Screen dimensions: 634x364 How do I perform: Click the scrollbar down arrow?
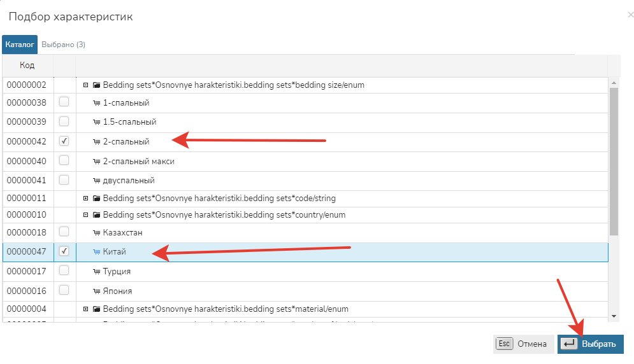coord(614,316)
